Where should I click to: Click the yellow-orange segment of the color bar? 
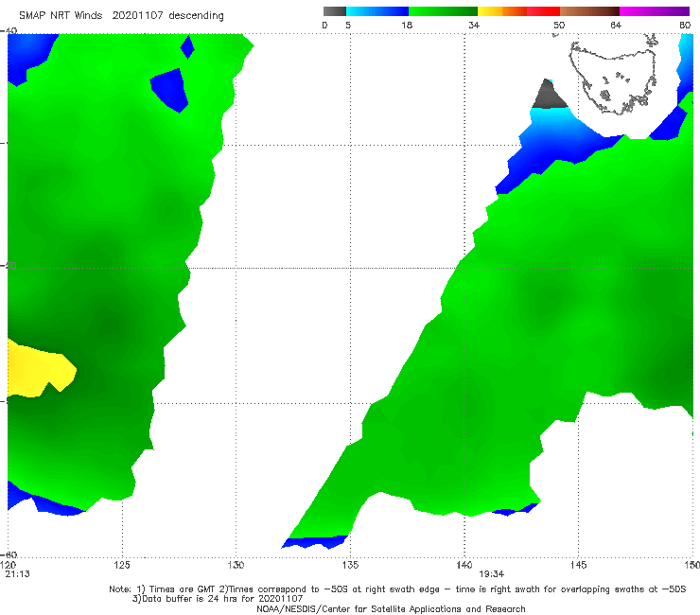click(x=502, y=11)
